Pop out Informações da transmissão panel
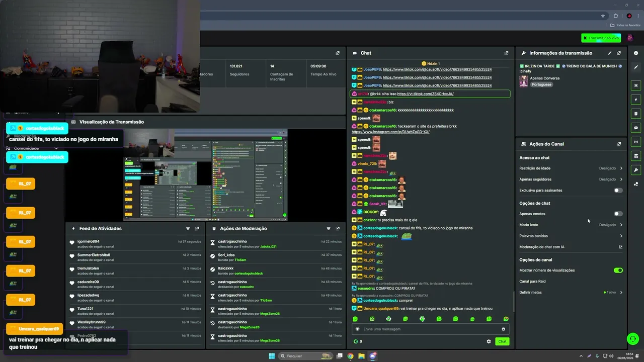644x362 pixels. [x=619, y=53]
